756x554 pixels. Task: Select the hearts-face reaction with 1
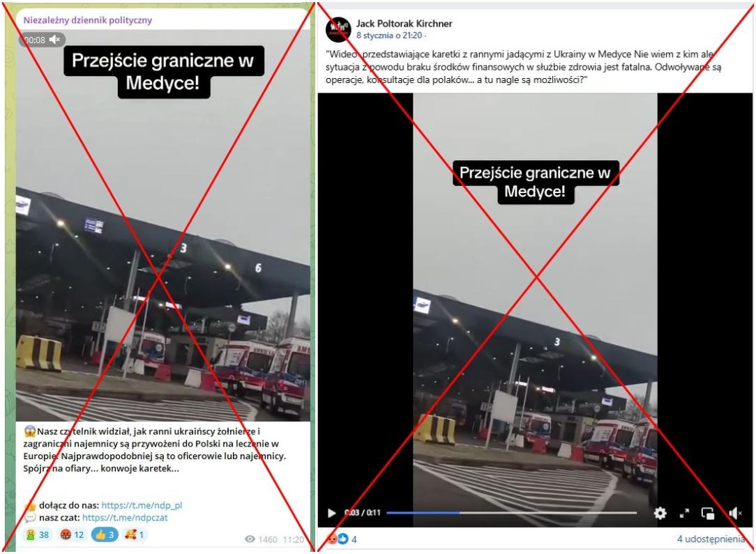pos(135,534)
